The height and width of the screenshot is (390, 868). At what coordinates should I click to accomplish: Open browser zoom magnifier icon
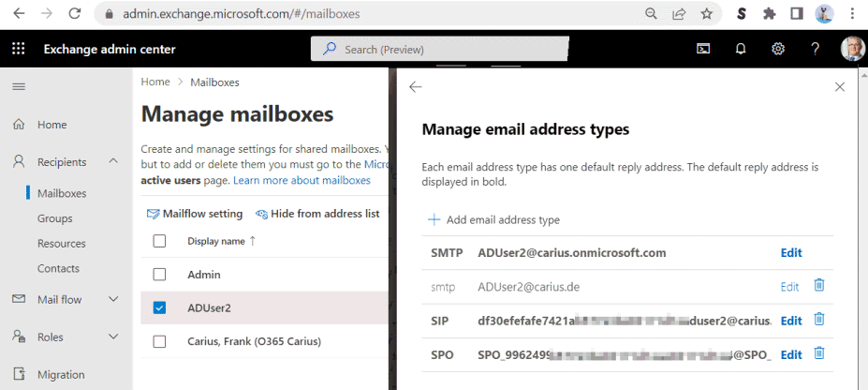pyautogui.click(x=652, y=14)
